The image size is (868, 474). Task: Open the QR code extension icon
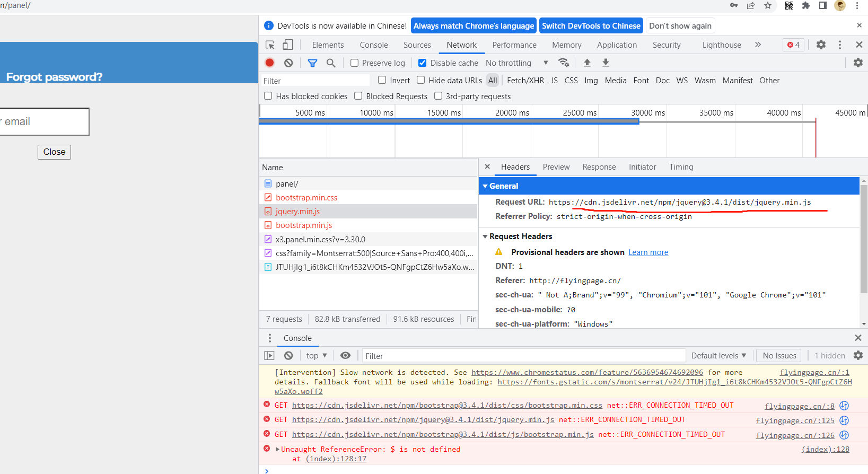[789, 5]
